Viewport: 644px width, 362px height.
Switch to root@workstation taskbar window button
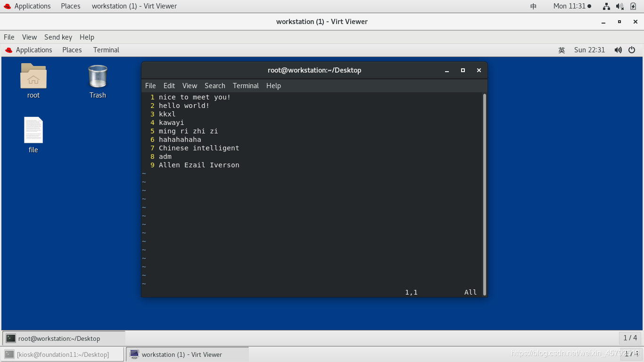(64, 338)
